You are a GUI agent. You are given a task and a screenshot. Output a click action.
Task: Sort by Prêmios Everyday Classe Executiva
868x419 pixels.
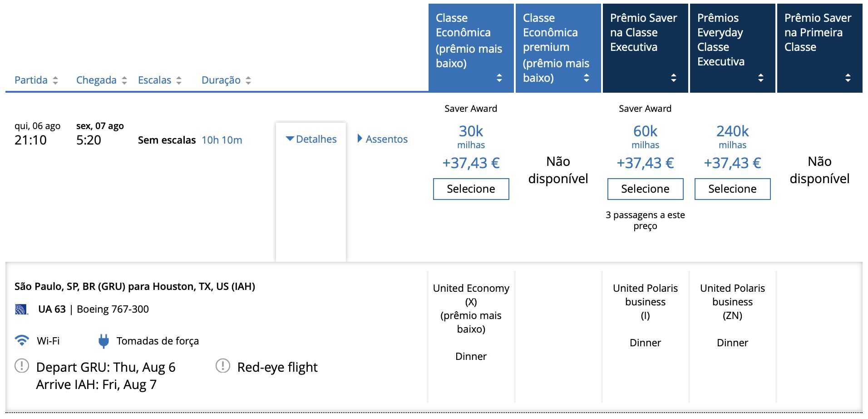click(761, 78)
